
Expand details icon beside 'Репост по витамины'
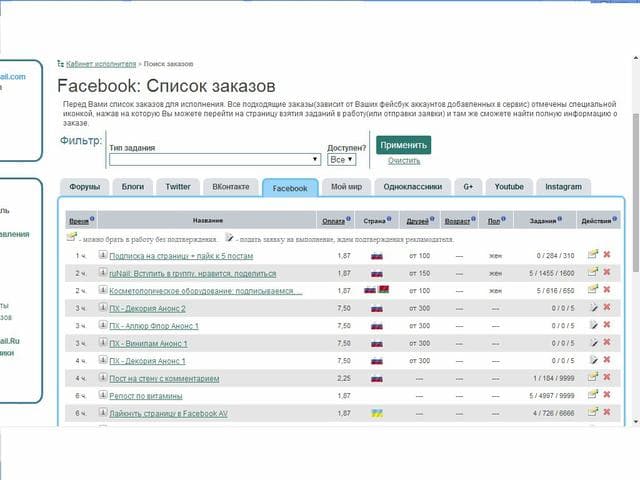click(103, 395)
